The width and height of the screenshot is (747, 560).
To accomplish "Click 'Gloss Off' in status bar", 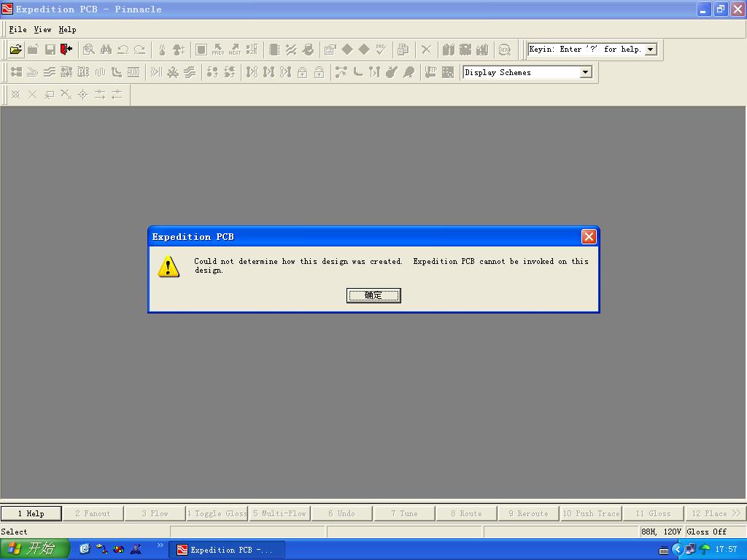I will coord(706,532).
